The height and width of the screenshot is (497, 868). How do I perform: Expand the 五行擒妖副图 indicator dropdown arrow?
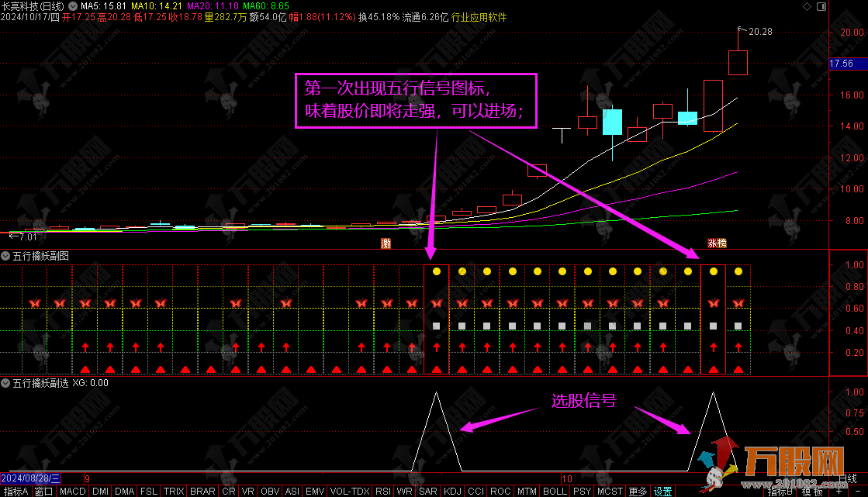[5, 256]
